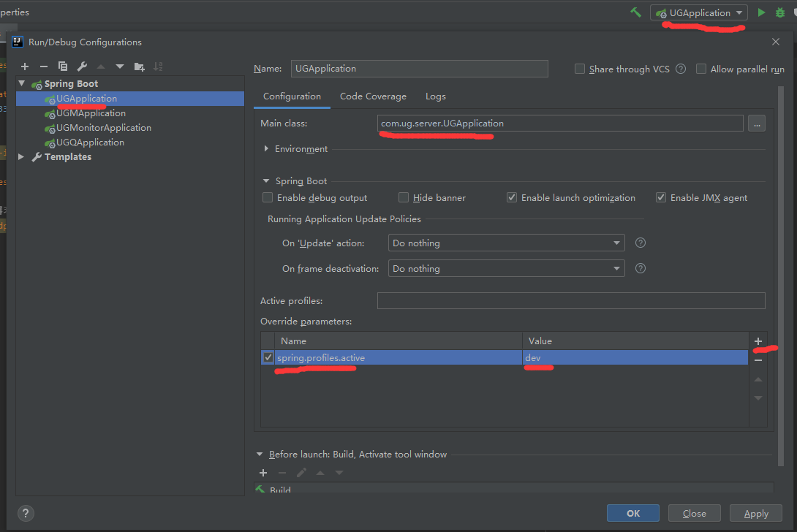The width and height of the screenshot is (797, 532).
Task: Open the On 'Update' action dropdown
Action: (506, 243)
